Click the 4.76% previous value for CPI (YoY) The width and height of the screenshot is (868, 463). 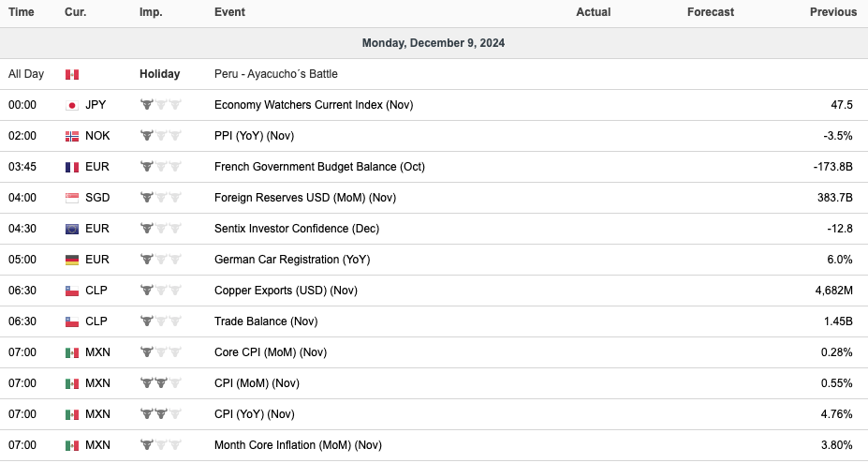click(834, 414)
